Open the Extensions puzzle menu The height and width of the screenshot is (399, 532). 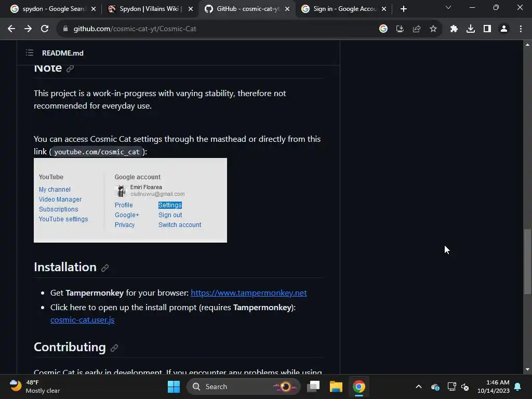[x=454, y=29]
